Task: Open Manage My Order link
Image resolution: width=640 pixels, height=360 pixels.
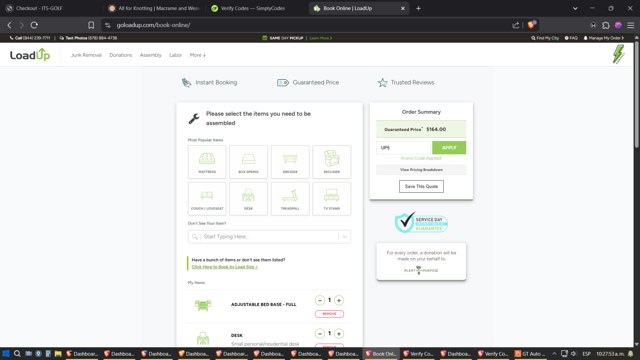Action: 604,38
